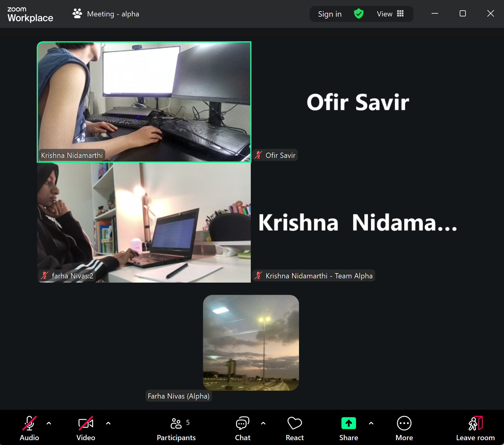Select Krishna Nidamarthi's active video tile
This screenshot has height=445, width=504.
click(144, 102)
